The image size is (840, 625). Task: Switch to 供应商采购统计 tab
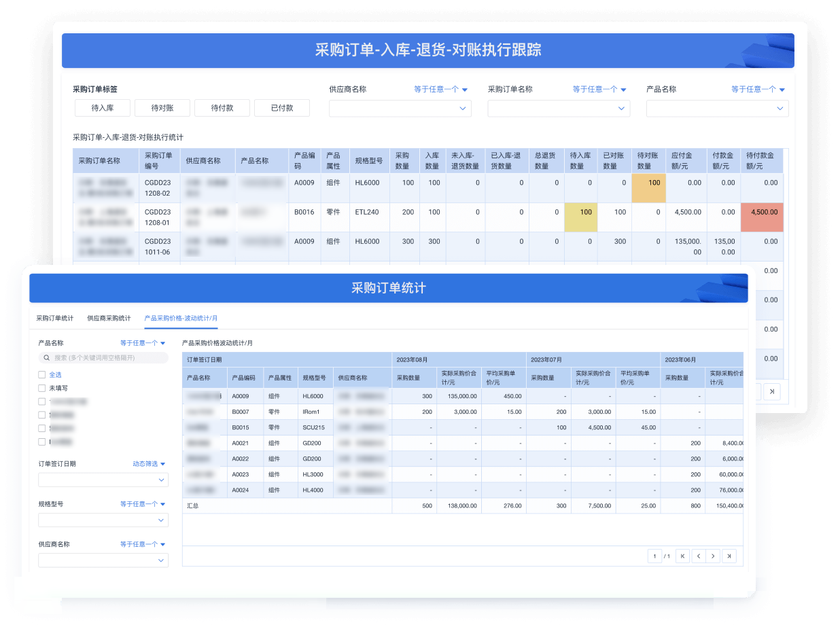109,318
